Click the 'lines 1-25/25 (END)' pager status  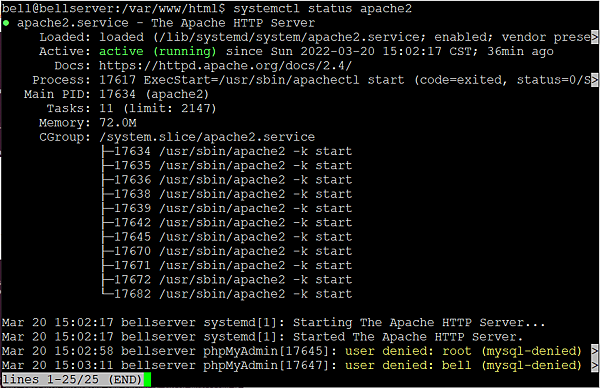(x=72, y=380)
